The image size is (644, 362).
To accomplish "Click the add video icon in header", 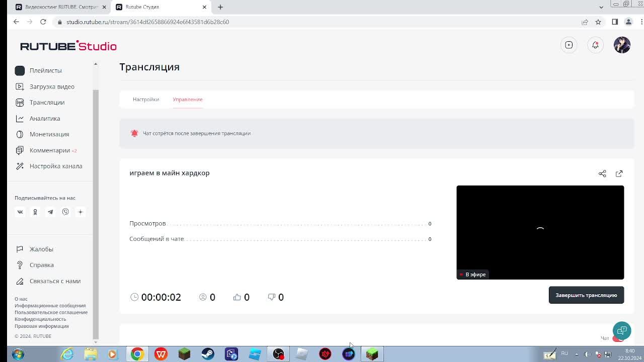I will point(569,45).
